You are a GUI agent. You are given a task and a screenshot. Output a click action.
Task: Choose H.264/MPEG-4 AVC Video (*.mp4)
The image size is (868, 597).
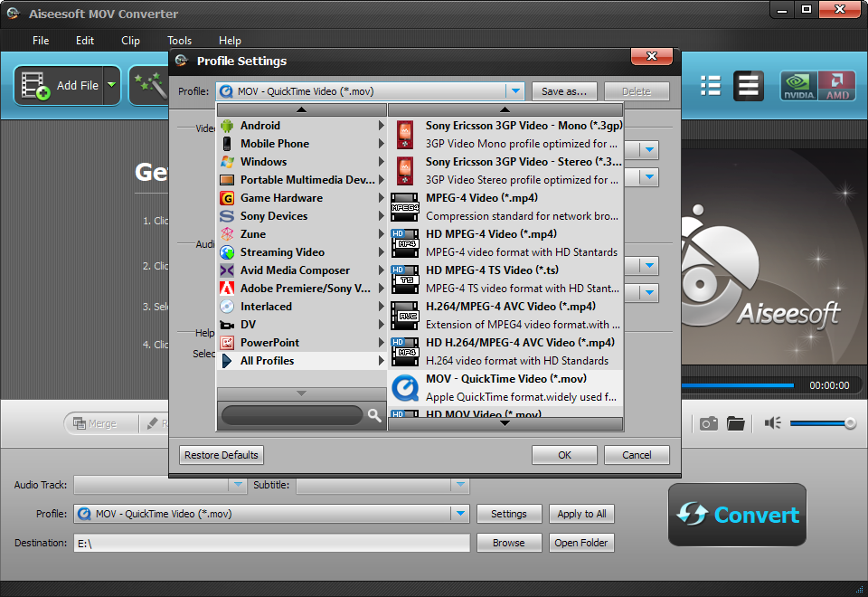(x=506, y=316)
